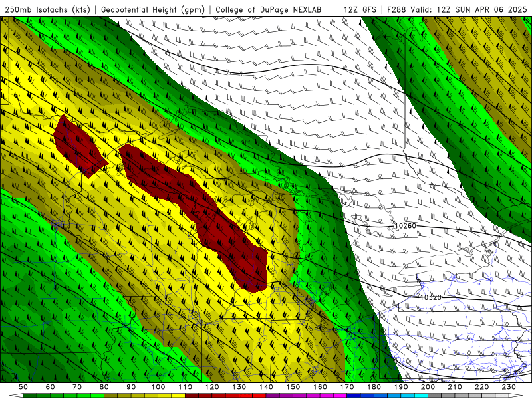Click the 90 value on the color scale
The image size is (532, 399).
tap(131, 387)
